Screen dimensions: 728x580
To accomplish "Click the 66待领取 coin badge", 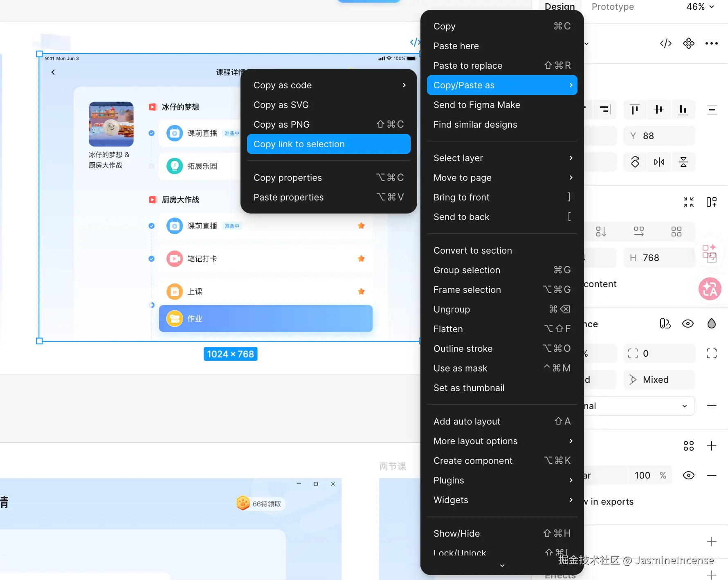I will tap(260, 504).
